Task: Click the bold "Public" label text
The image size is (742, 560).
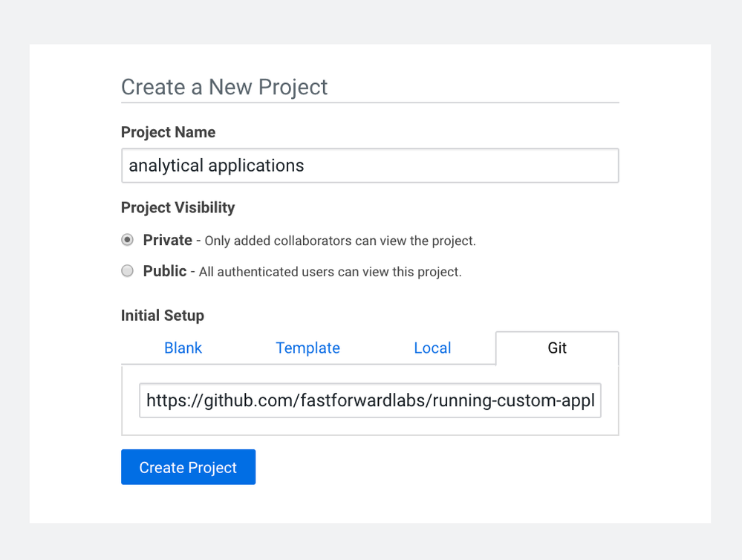Action: pyautogui.click(x=165, y=271)
